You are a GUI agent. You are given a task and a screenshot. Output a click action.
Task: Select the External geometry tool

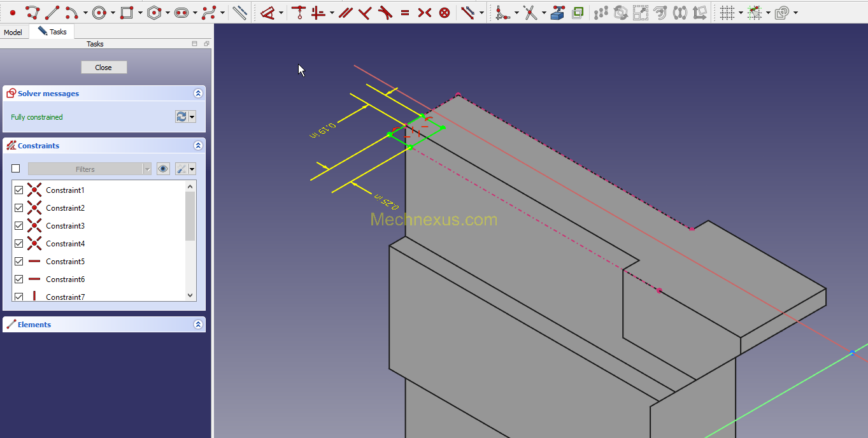[x=558, y=12]
